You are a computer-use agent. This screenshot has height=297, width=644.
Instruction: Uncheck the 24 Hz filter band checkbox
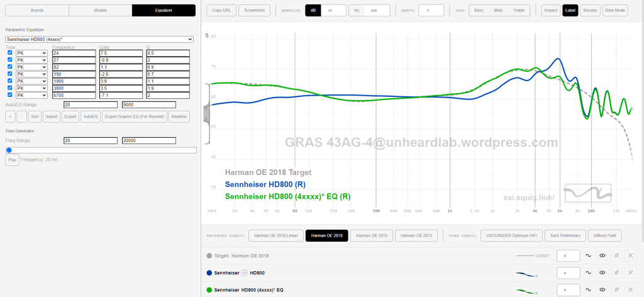point(10,53)
